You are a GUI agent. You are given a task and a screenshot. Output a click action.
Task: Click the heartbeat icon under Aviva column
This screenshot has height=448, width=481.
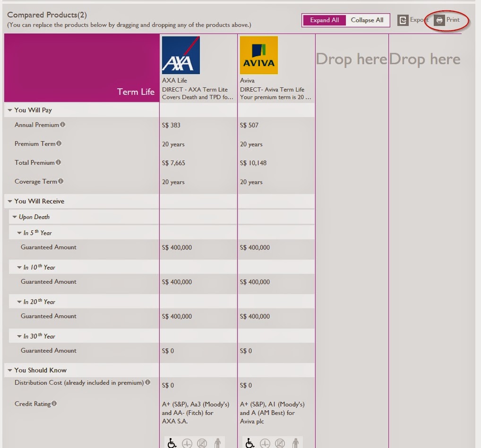click(x=265, y=443)
